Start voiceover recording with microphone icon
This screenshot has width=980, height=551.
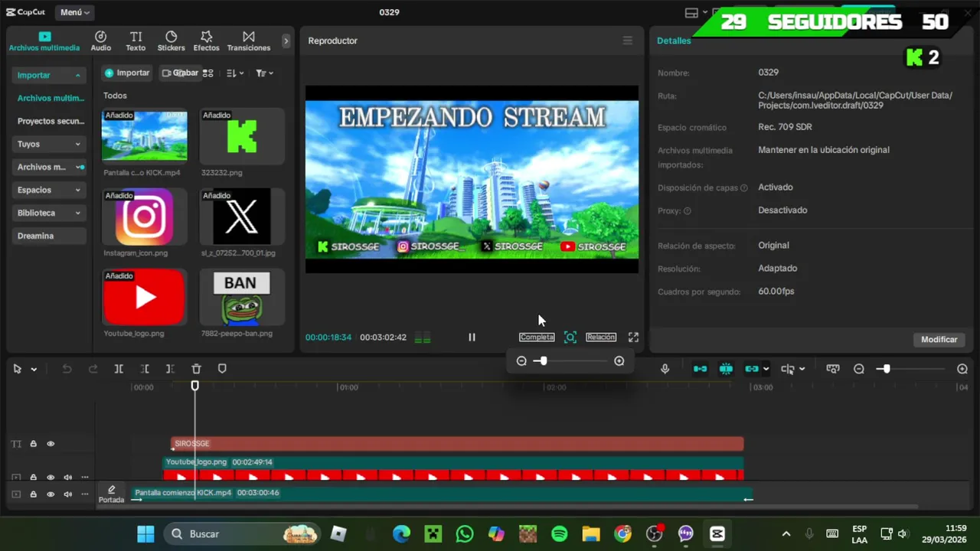[x=665, y=369]
